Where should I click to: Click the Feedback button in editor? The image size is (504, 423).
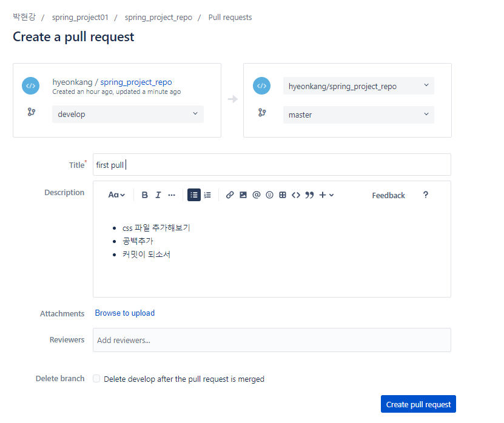(x=388, y=195)
